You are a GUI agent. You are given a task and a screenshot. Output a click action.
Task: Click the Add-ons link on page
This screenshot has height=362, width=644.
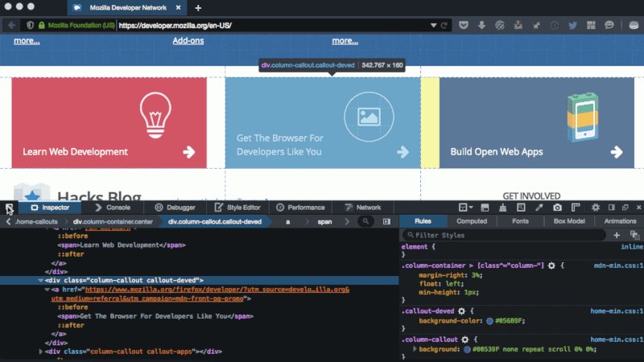188,41
